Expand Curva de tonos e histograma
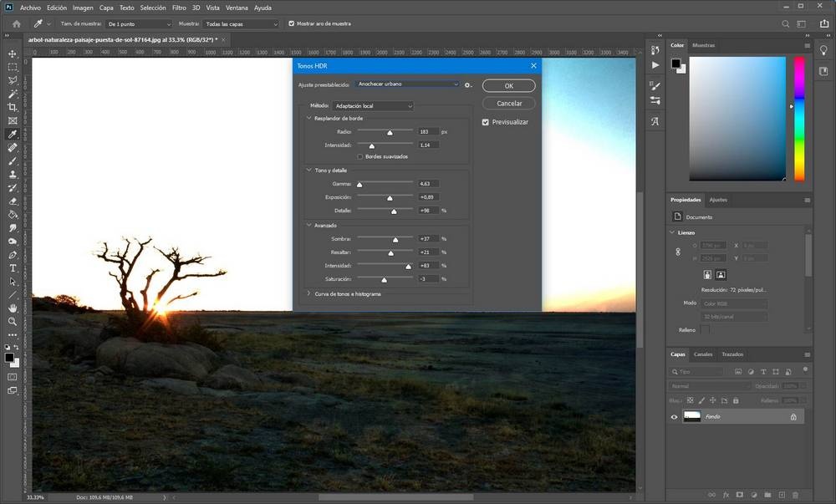Screen dimensions: 836x504 point(309,294)
